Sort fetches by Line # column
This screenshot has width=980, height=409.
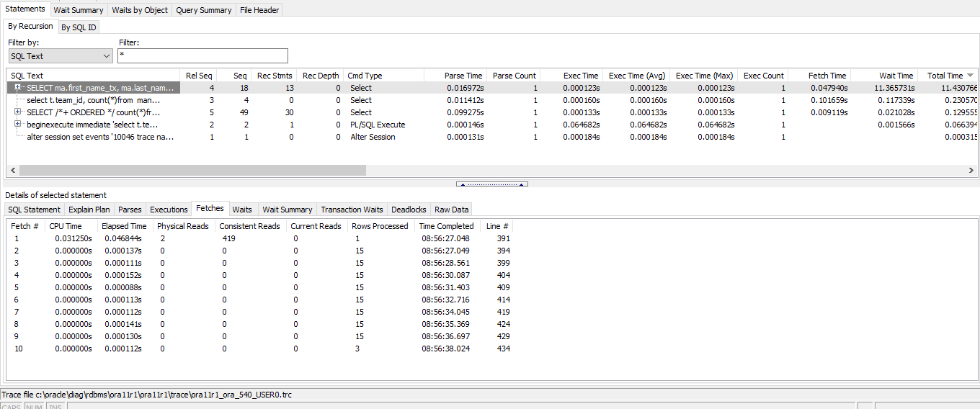tap(497, 226)
